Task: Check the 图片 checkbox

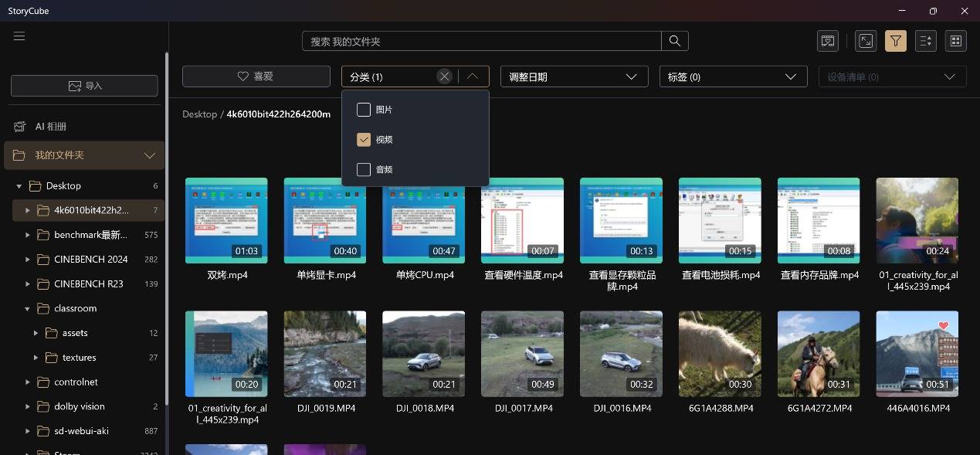Action: (x=364, y=110)
